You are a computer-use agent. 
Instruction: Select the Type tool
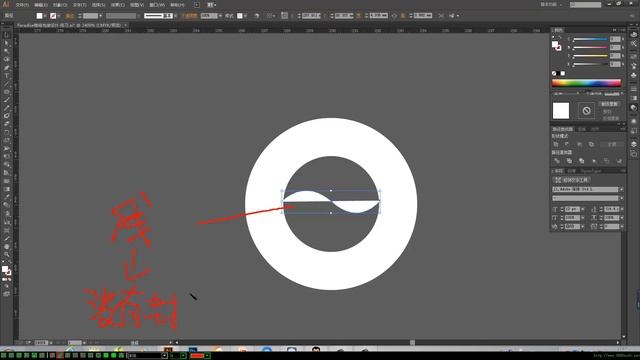click(7, 76)
